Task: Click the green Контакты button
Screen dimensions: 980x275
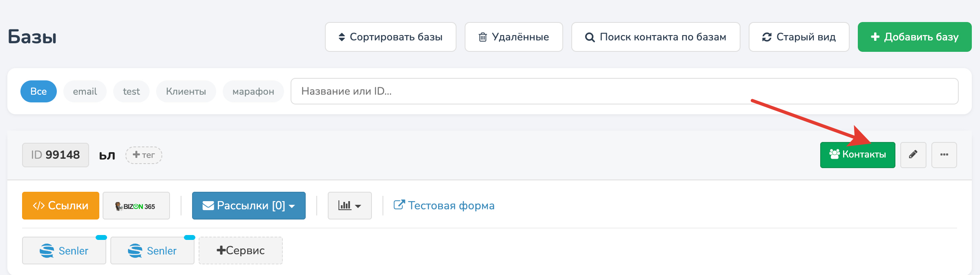Action: pos(857,155)
